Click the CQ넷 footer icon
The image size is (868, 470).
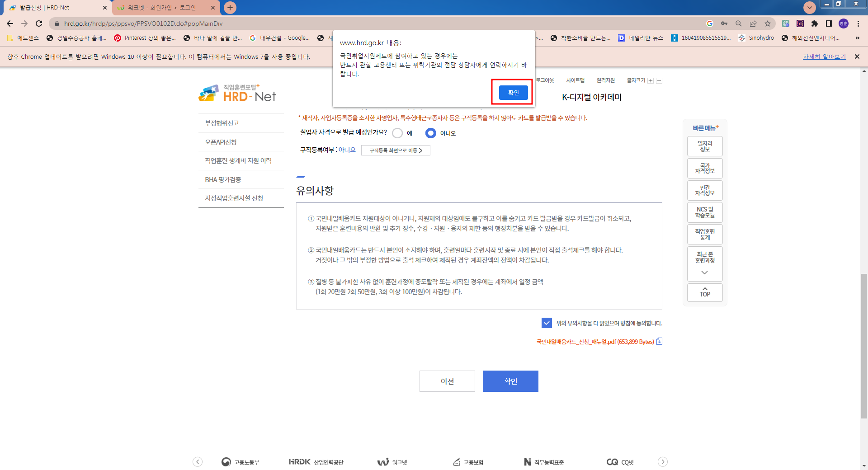(620, 462)
